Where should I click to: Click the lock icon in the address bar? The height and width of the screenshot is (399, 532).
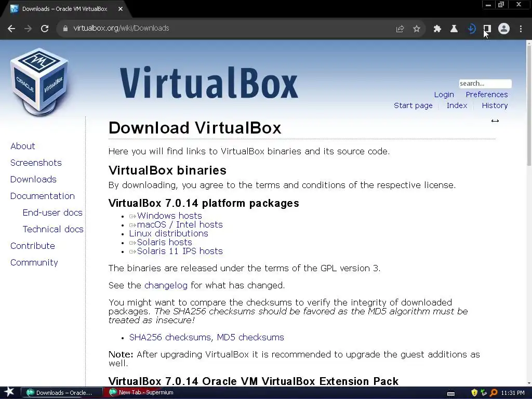point(65,29)
